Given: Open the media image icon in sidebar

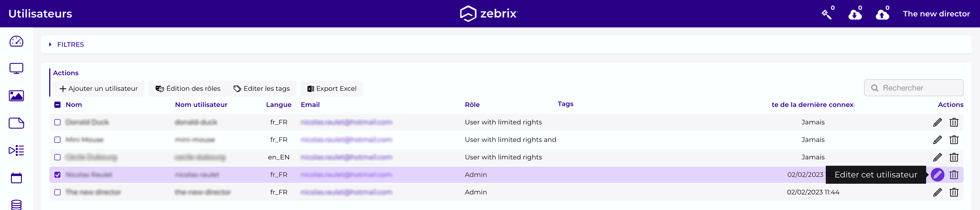Looking at the screenshot, I should (x=16, y=96).
